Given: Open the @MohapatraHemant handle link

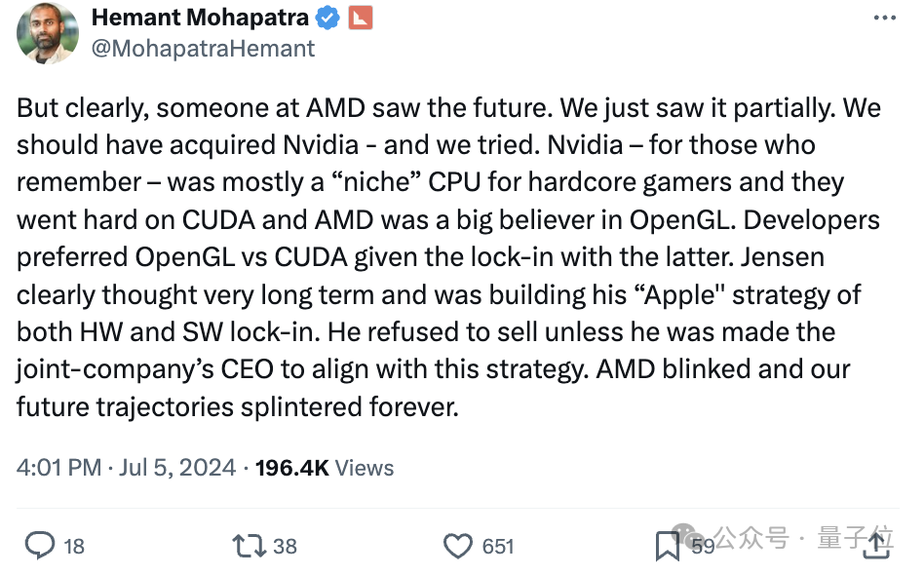Looking at the screenshot, I should point(203,48).
